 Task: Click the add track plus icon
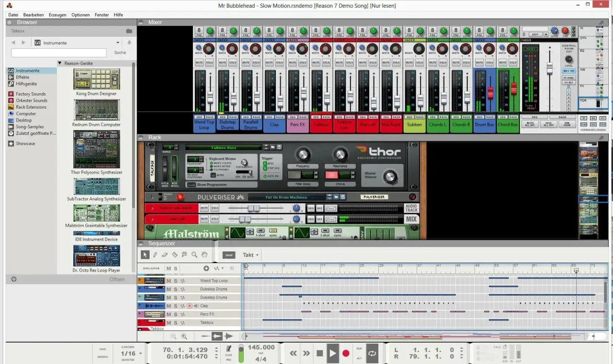(x=206, y=268)
